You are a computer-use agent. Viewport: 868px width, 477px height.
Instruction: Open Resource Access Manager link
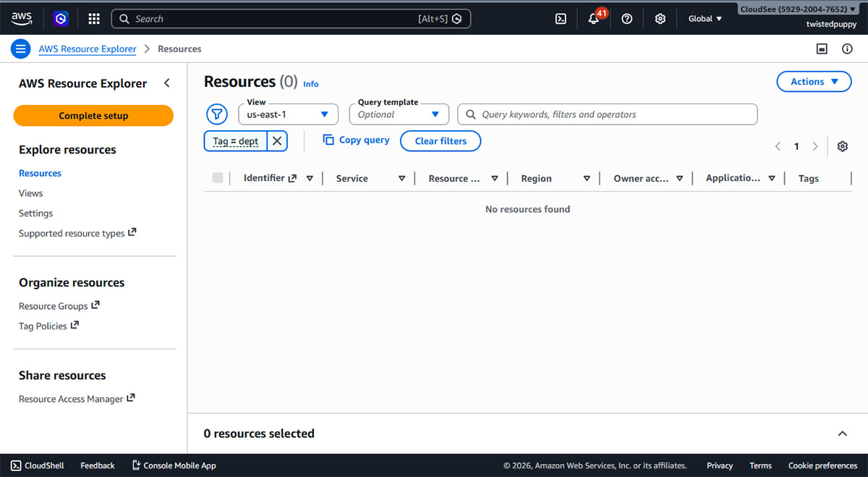pyautogui.click(x=77, y=399)
